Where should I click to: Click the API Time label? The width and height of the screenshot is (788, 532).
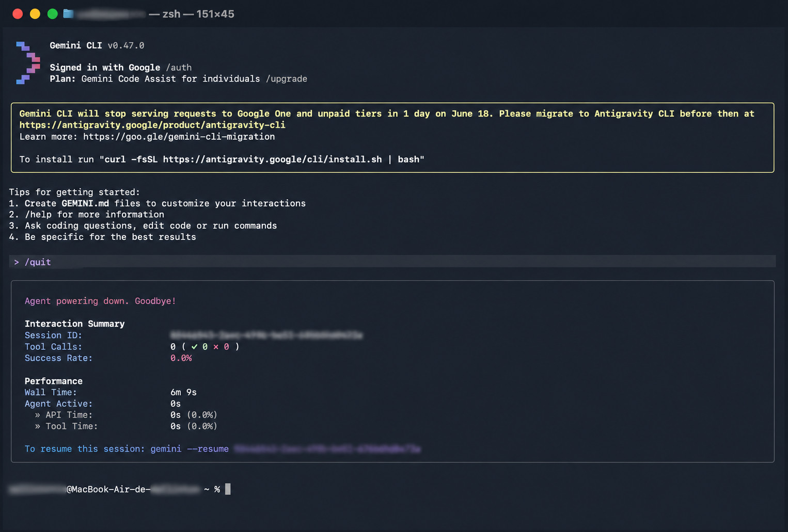coord(69,415)
